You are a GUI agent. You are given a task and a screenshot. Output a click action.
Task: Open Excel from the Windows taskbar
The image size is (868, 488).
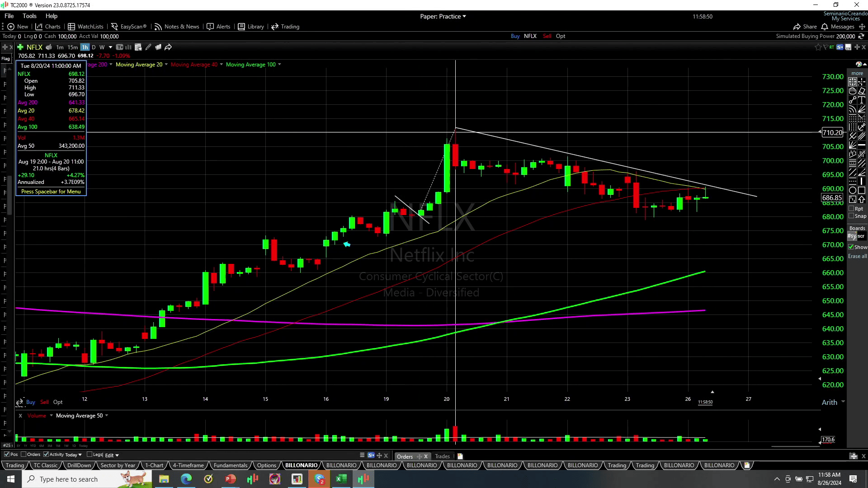[x=341, y=479]
